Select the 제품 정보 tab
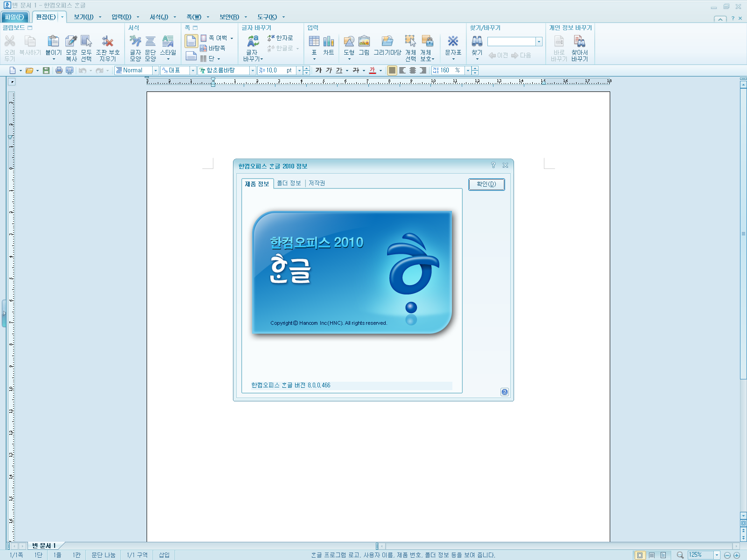 (257, 184)
